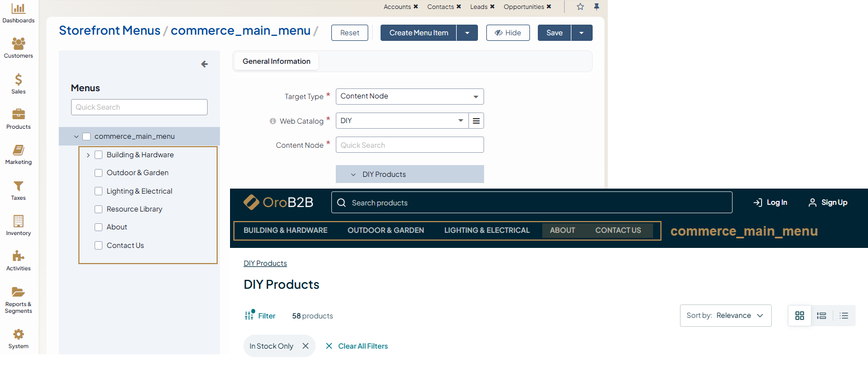Focus Menus Quick Search field
Image resolution: width=868 pixels, height=366 pixels.
point(139,107)
